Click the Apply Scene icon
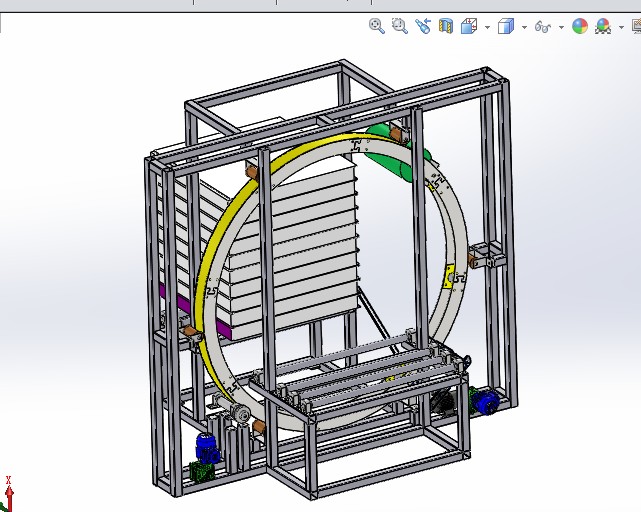Viewport: 641px width, 512px height. coord(603,26)
